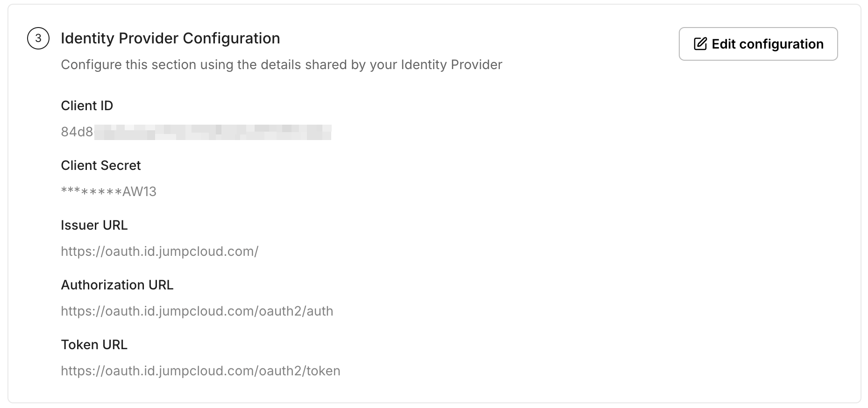Open Edit configuration to modify Client Secret

pyautogui.click(x=758, y=44)
